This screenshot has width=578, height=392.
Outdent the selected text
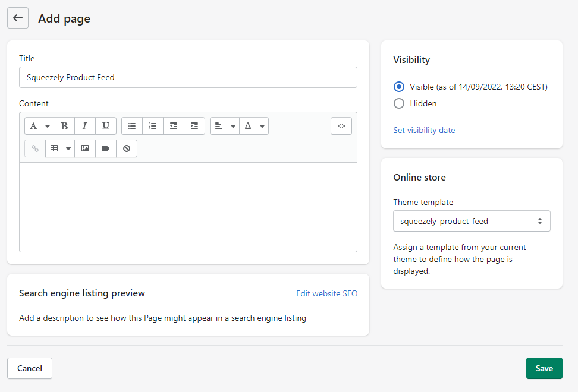coord(174,126)
